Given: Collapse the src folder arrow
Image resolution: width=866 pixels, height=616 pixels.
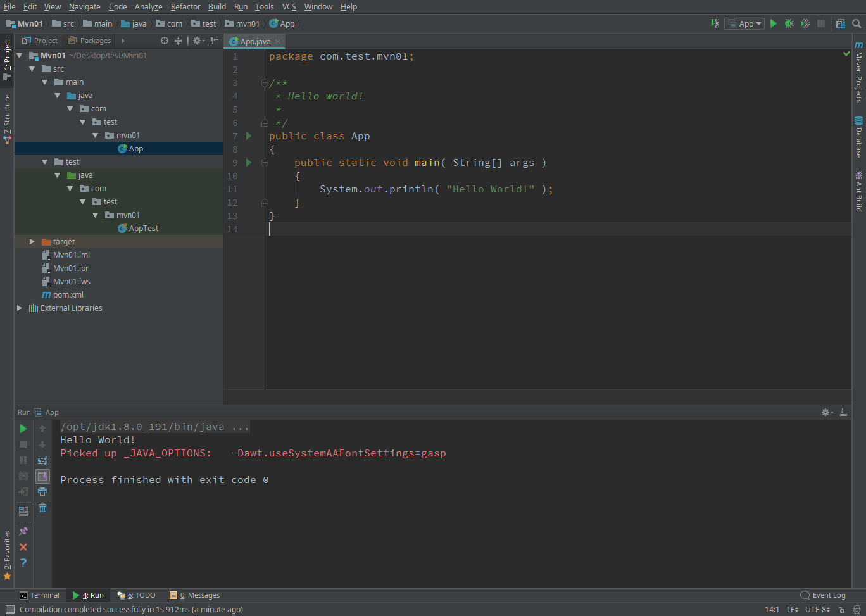Looking at the screenshot, I should pos(32,69).
